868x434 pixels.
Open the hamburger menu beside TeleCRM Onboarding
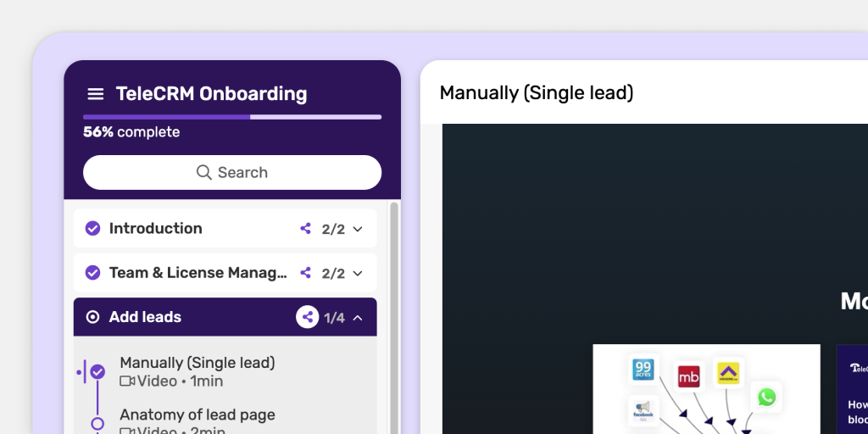(96, 94)
